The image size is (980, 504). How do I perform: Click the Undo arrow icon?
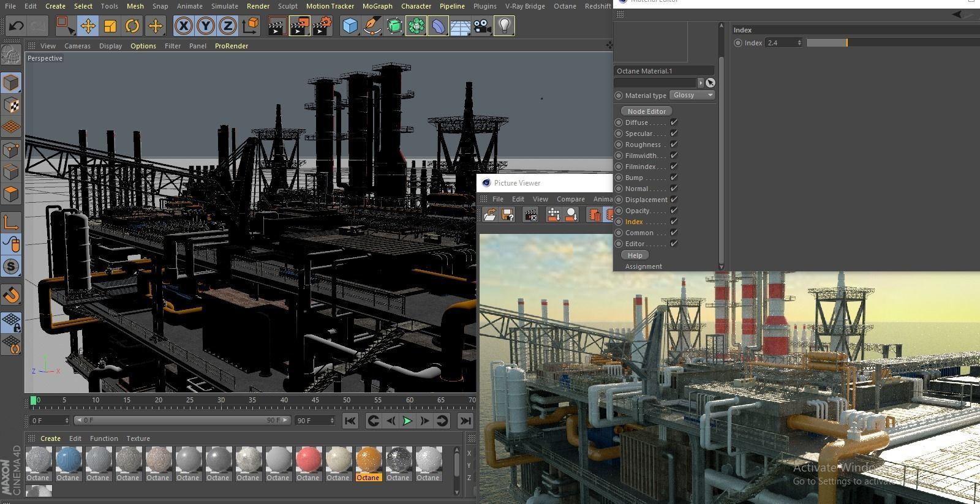(16, 26)
